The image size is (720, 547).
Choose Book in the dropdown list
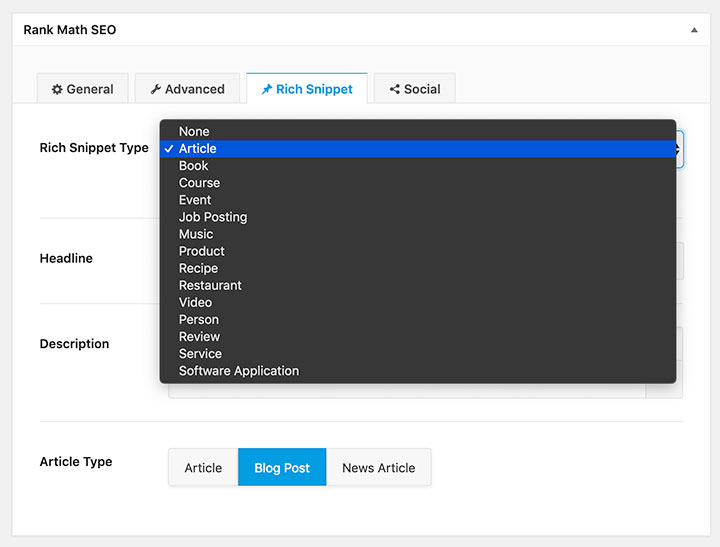(x=193, y=166)
